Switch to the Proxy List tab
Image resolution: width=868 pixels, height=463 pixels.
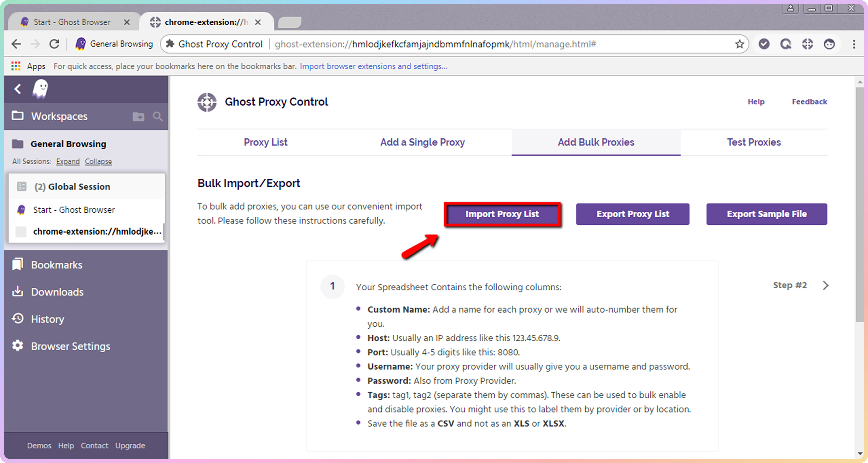pos(266,142)
